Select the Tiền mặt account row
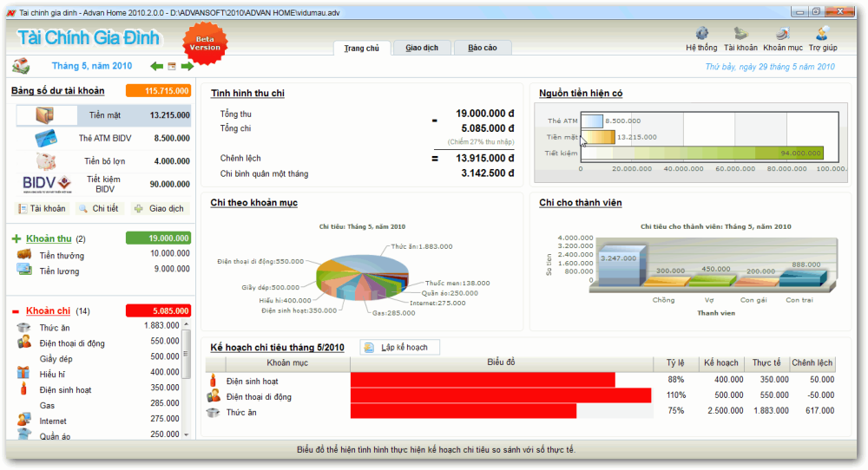The image size is (868, 470). click(103, 115)
